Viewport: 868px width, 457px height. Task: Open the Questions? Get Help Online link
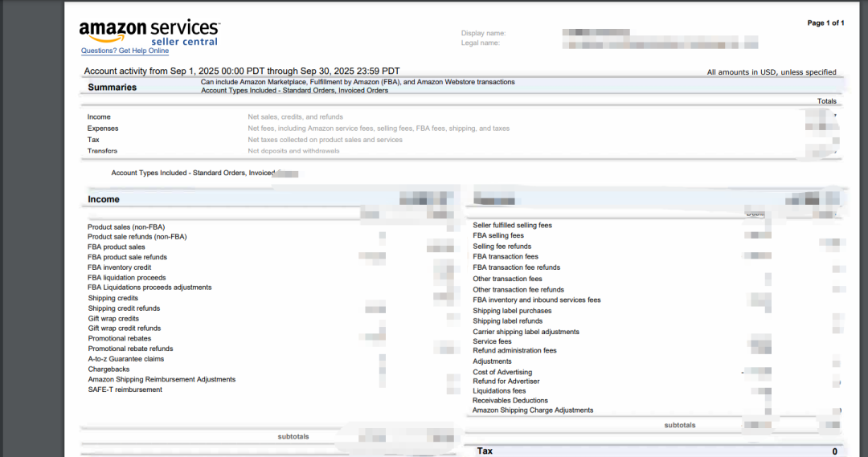click(x=125, y=51)
